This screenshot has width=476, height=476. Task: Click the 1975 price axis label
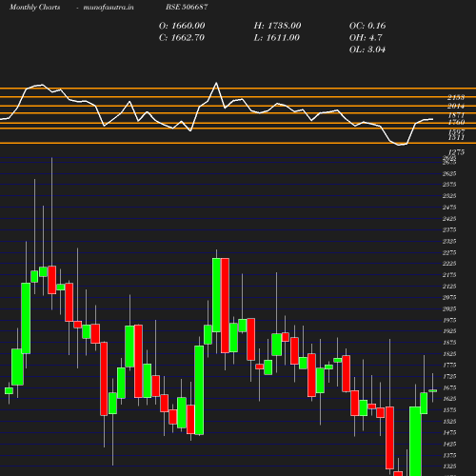tap(449, 320)
